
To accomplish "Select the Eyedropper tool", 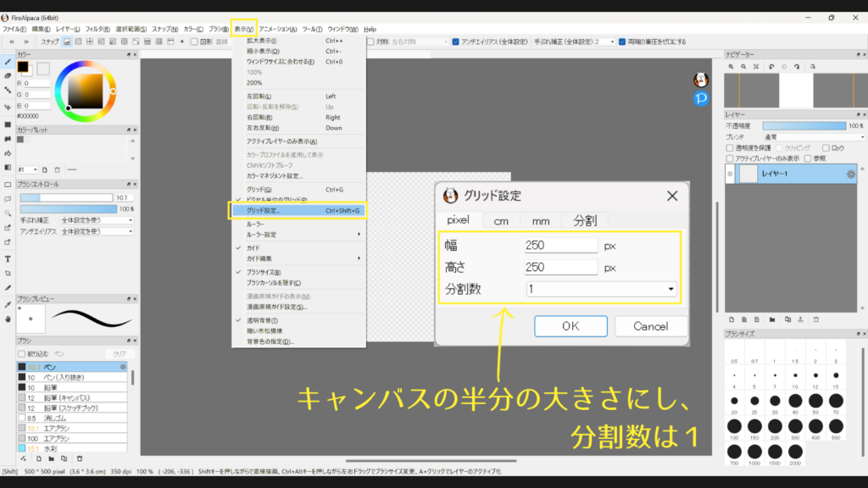I will point(8,304).
